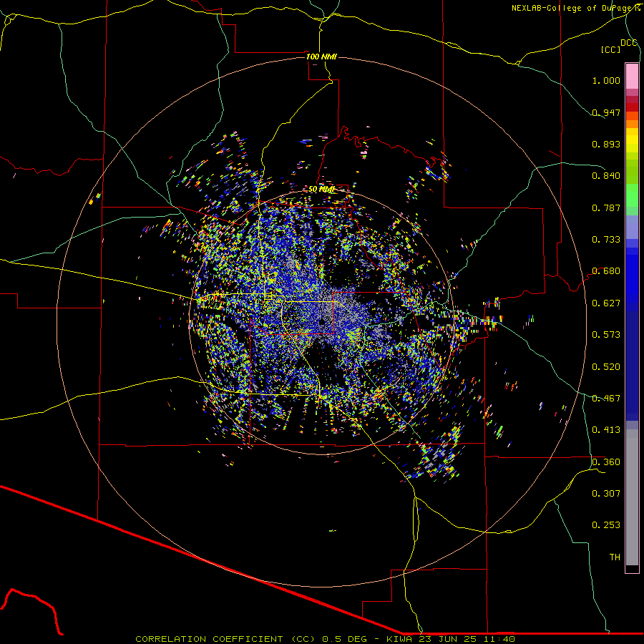This screenshot has width=644, height=644.
Task: Click the red segment of the color bar
Action: tap(632, 107)
